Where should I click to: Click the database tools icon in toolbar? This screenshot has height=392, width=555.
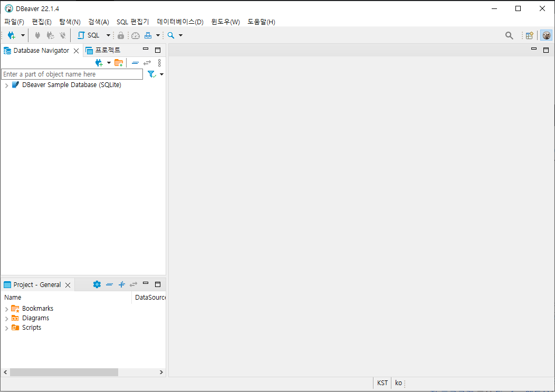pos(148,35)
